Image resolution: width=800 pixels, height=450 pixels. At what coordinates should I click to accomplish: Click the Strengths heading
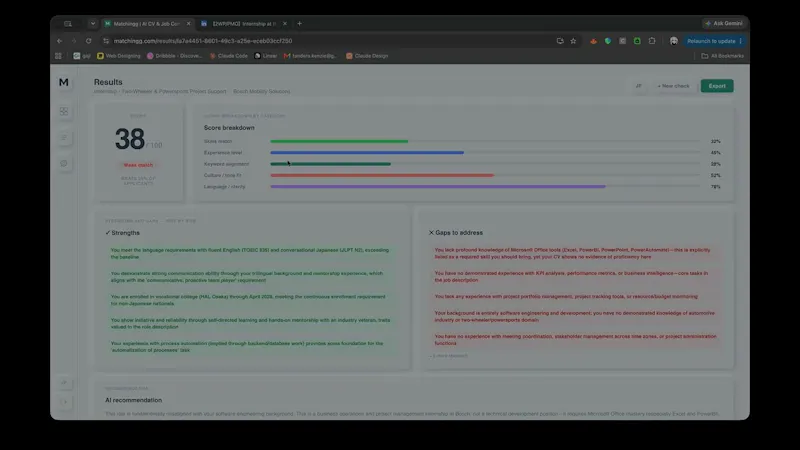point(122,233)
